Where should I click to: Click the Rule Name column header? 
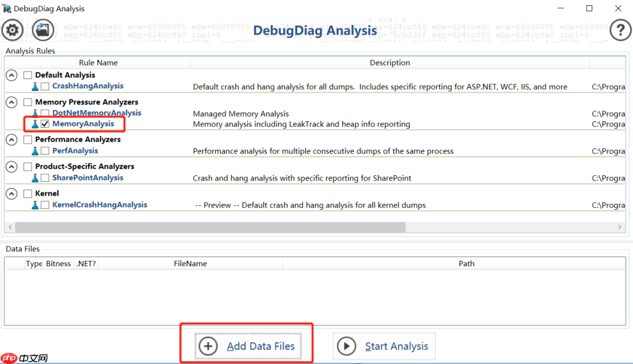pos(98,63)
